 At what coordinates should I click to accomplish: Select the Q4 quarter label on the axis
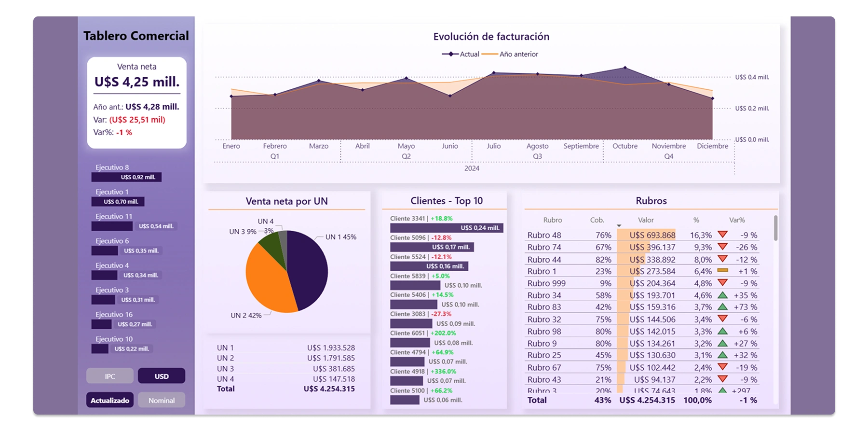click(668, 156)
